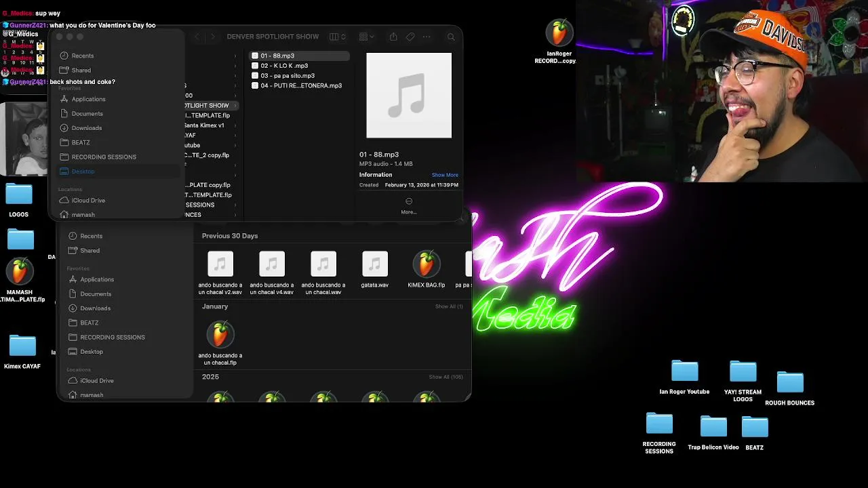Open iCloud Drive in Previous 30 Days window sidebar

[x=91, y=380]
